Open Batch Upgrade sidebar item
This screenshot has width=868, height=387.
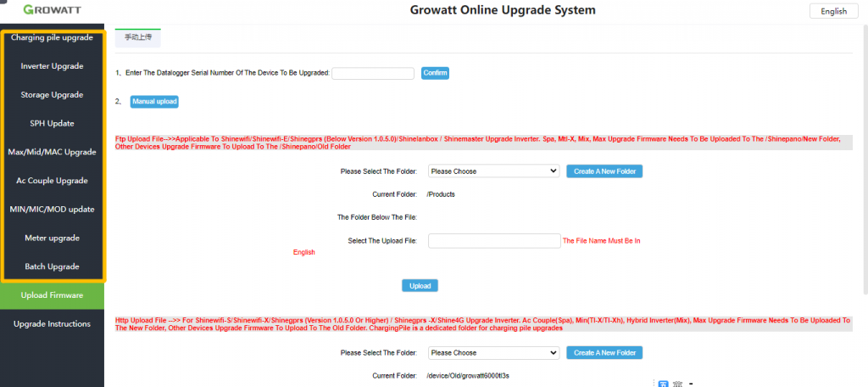(52, 266)
